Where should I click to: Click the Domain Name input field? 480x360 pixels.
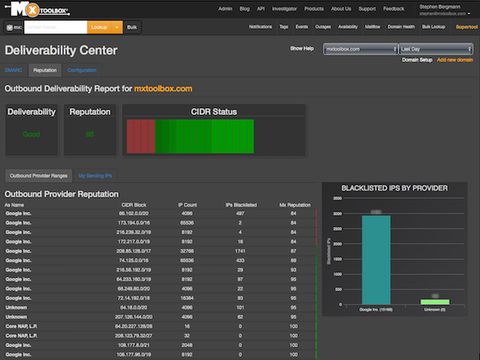coord(56,27)
